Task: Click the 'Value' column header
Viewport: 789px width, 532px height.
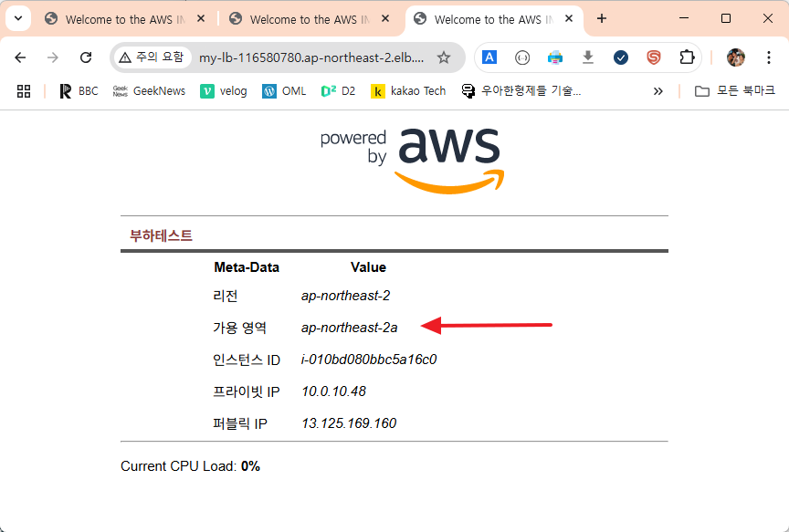Action: (x=368, y=267)
